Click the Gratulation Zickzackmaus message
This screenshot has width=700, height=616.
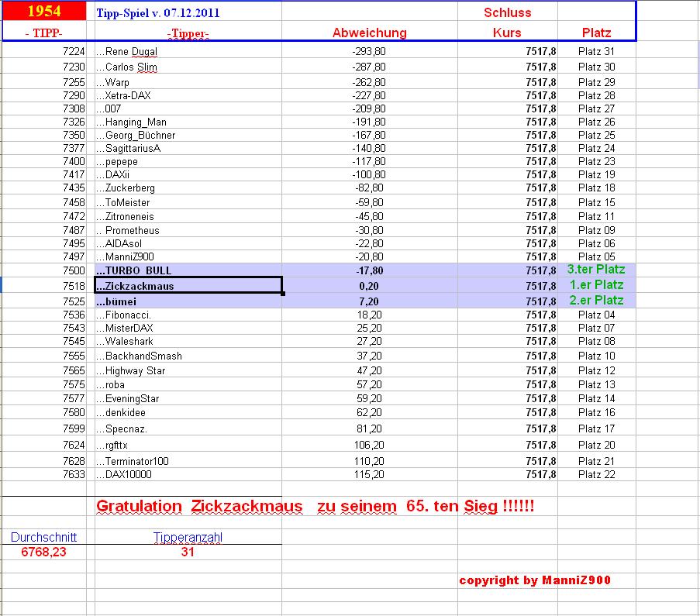[316, 506]
